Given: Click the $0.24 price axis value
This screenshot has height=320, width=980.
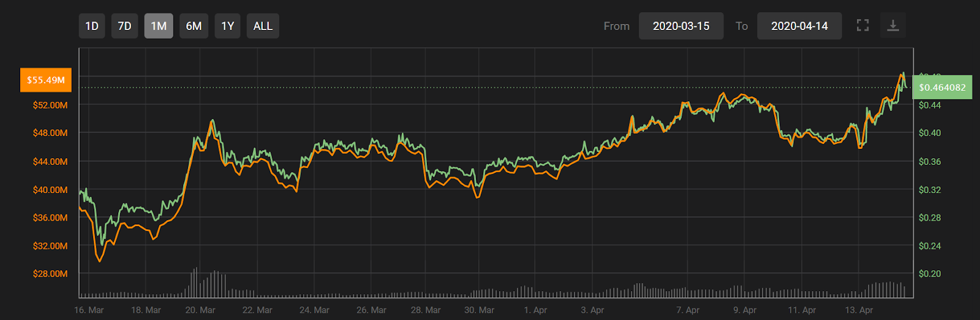Looking at the screenshot, I should point(930,245).
